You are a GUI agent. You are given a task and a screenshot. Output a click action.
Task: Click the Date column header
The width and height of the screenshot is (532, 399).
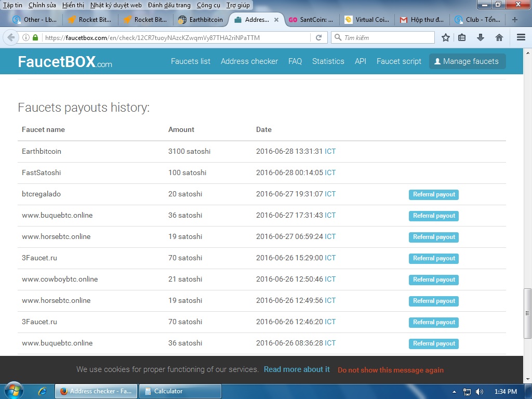pyautogui.click(x=263, y=129)
